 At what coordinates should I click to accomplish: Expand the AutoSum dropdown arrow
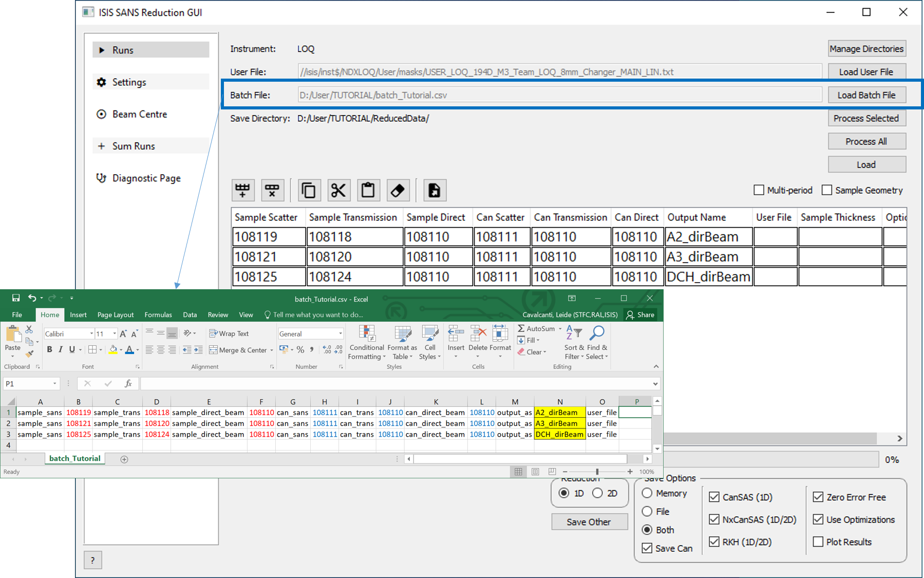tap(560, 329)
